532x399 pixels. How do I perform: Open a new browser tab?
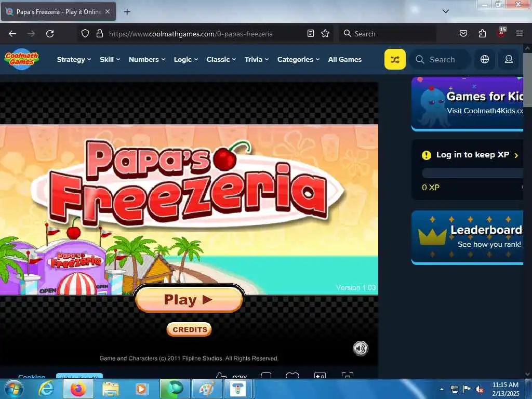127,12
